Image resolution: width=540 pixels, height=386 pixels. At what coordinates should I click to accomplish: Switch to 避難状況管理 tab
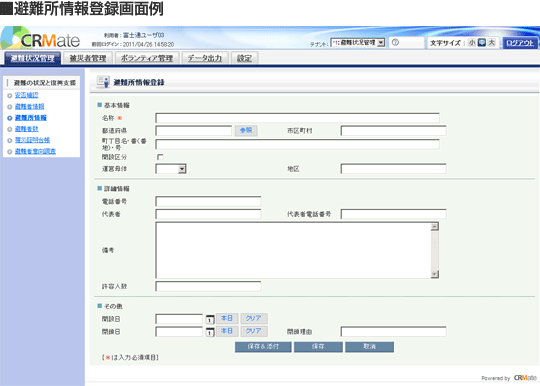tap(33, 58)
